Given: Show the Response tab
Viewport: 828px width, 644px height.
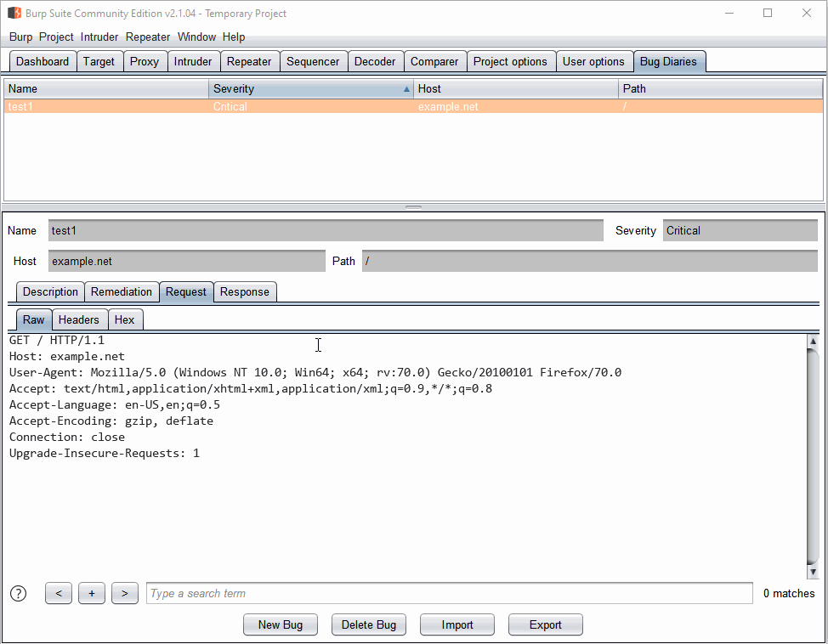Looking at the screenshot, I should click(245, 292).
